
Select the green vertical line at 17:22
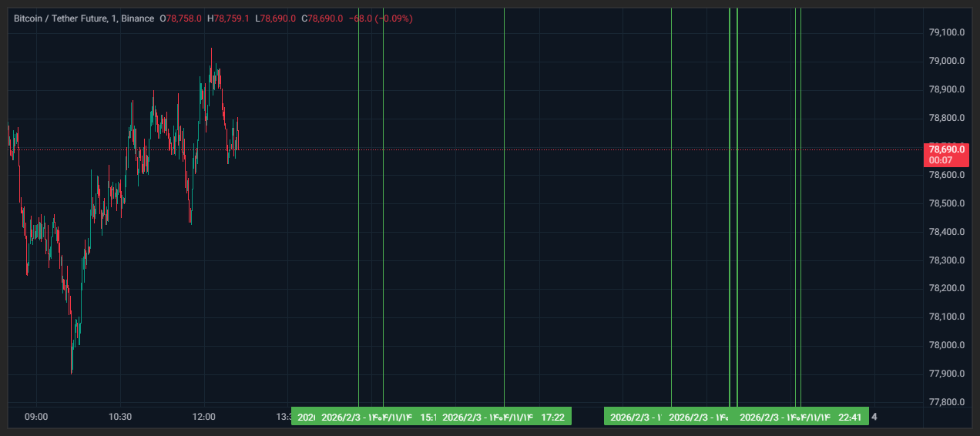click(504, 206)
